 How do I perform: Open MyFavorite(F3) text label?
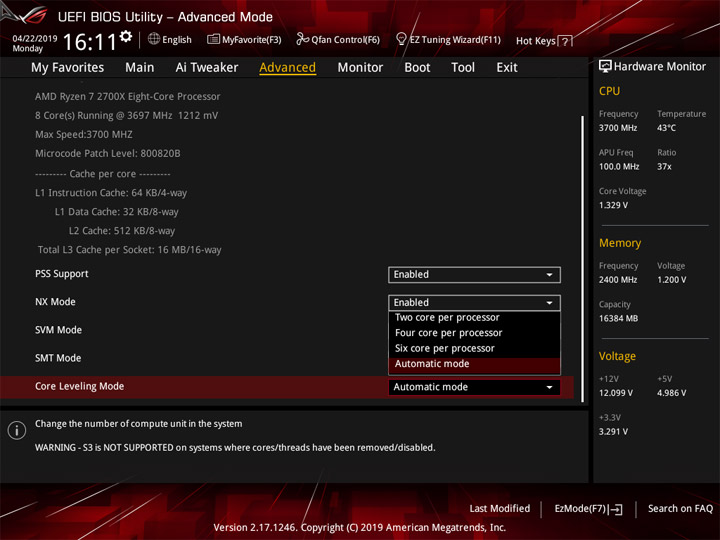[252, 40]
